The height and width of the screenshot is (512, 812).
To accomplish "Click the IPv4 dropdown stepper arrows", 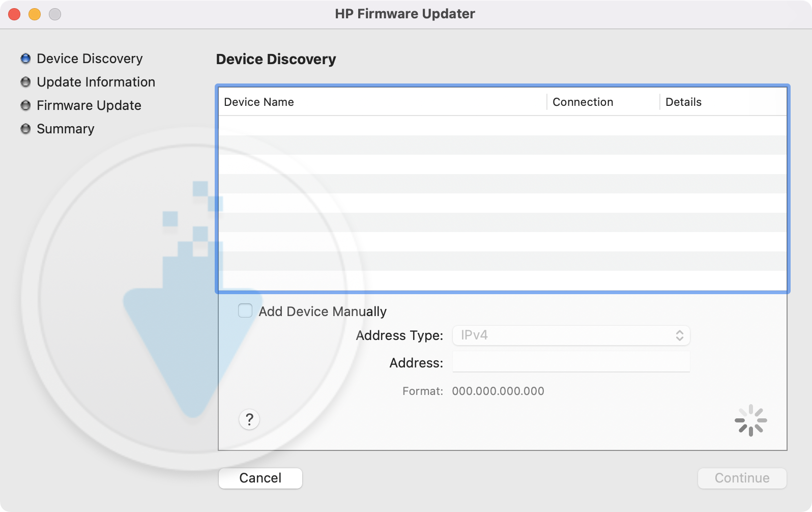I will [679, 335].
